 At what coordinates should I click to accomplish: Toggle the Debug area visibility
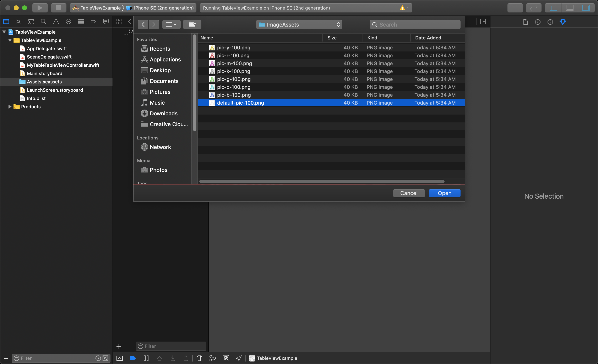pyautogui.click(x=570, y=8)
